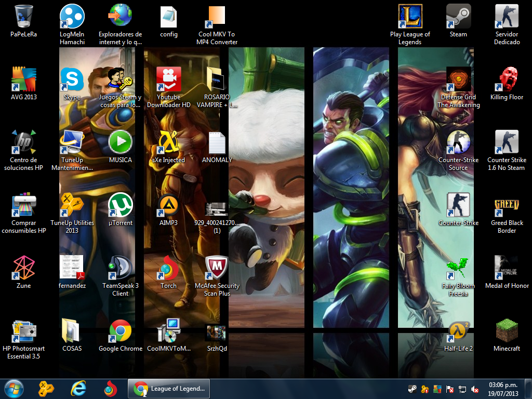
Task: Launch Greed Black Border game
Action: pos(507,207)
